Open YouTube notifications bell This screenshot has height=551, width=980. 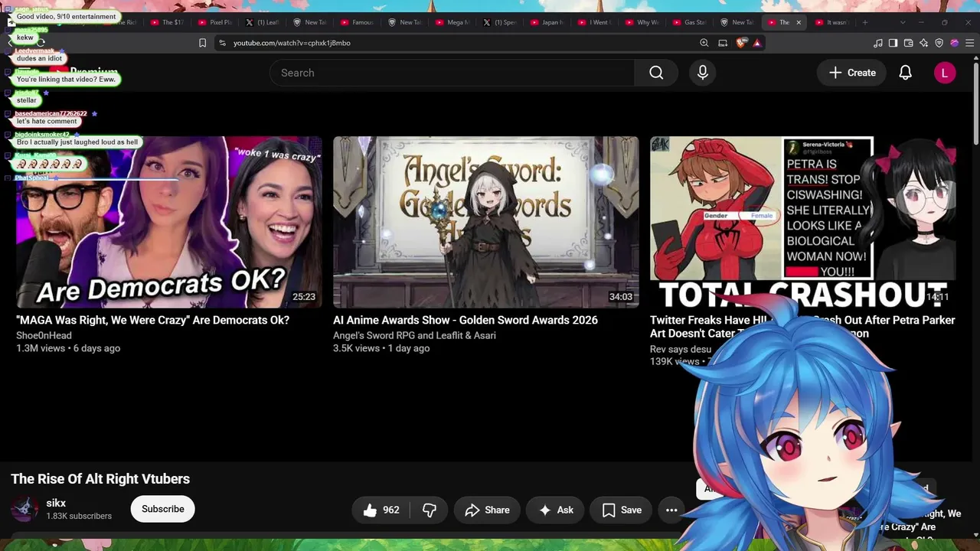905,73
